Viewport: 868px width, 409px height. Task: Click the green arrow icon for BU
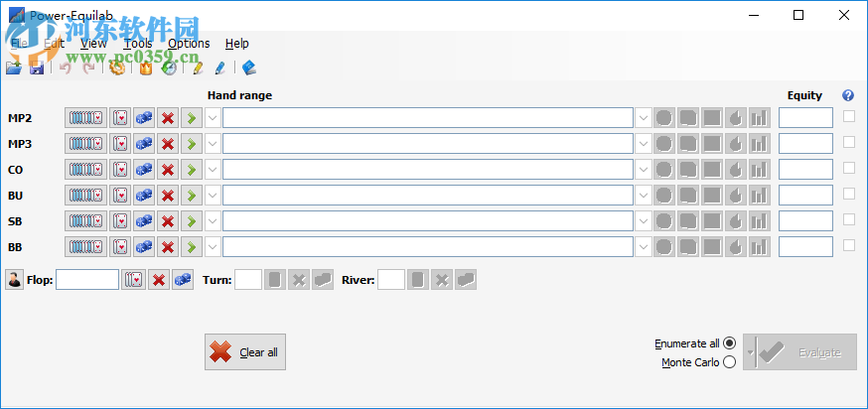(x=192, y=196)
